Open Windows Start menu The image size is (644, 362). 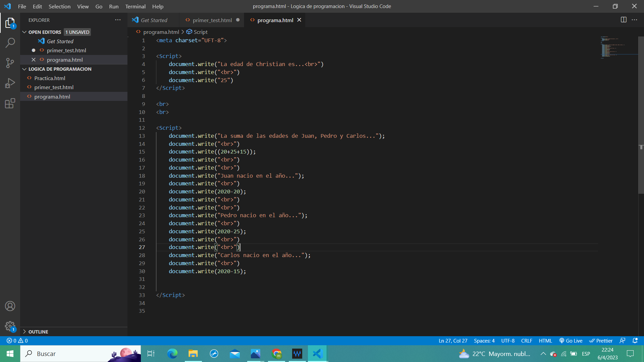pyautogui.click(x=10, y=354)
